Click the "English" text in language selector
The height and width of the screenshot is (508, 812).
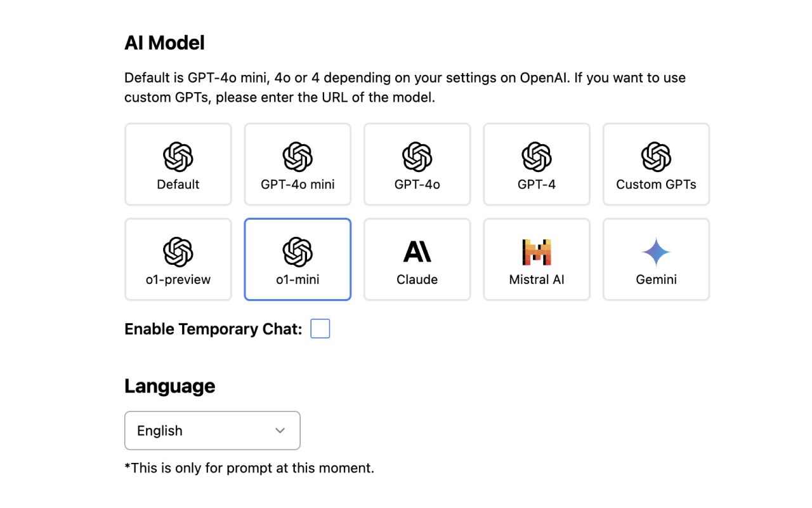tap(160, 431)
